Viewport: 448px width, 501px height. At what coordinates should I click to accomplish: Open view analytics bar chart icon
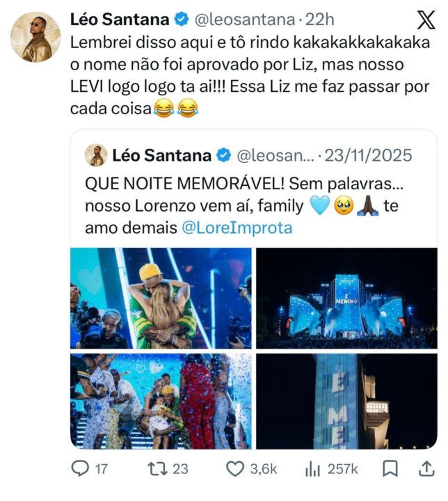tap(312, 468)
